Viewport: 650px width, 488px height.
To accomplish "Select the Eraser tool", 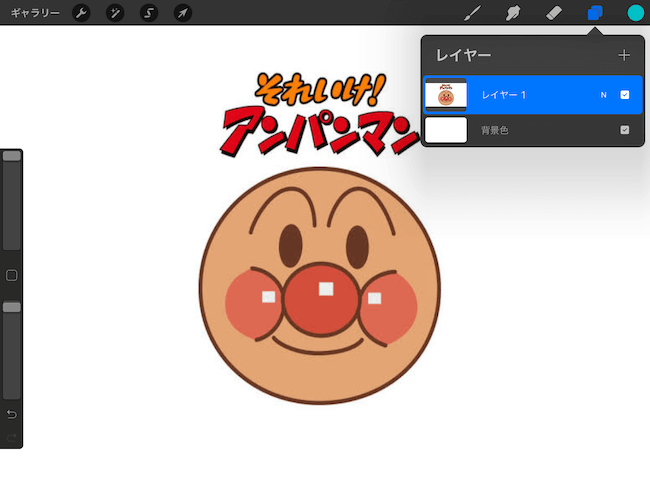I will pos(554,13).
